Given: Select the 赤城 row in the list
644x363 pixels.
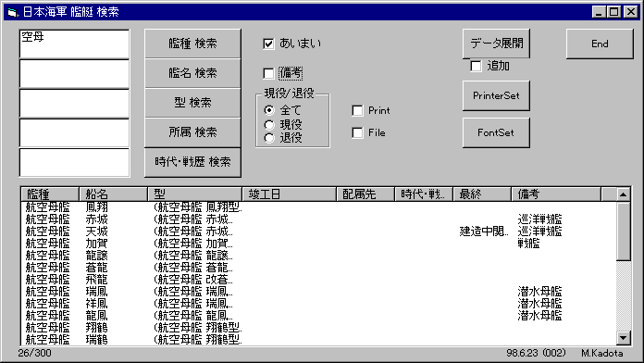Looking at the screenshot, I should click(x=318, y=219).
